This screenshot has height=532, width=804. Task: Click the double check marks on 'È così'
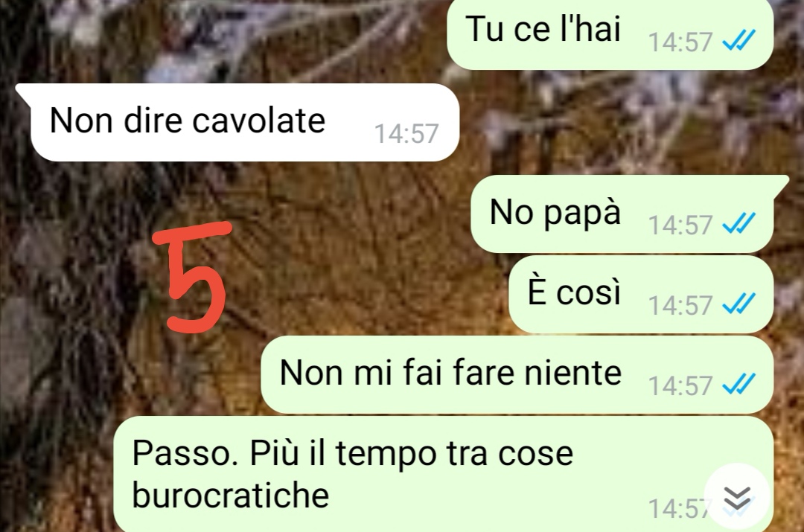point(739,304)
